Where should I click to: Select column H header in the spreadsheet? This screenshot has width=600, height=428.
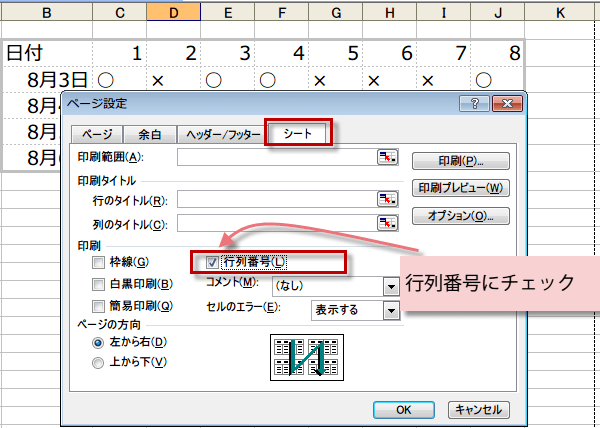390,13
